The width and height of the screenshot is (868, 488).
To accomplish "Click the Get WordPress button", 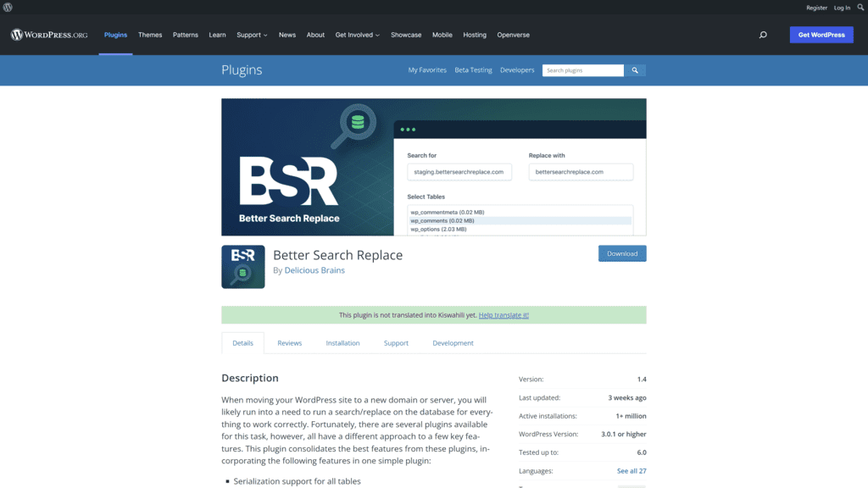I will 821,35.
